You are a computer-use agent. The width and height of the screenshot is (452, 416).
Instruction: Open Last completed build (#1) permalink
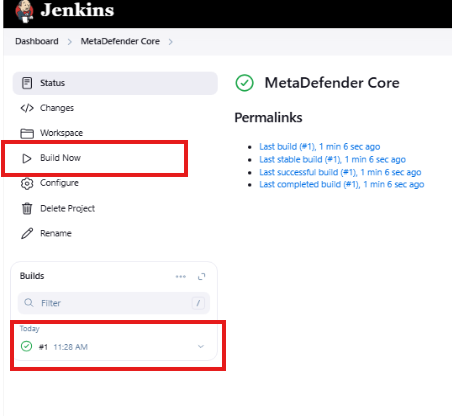(342, 184)
